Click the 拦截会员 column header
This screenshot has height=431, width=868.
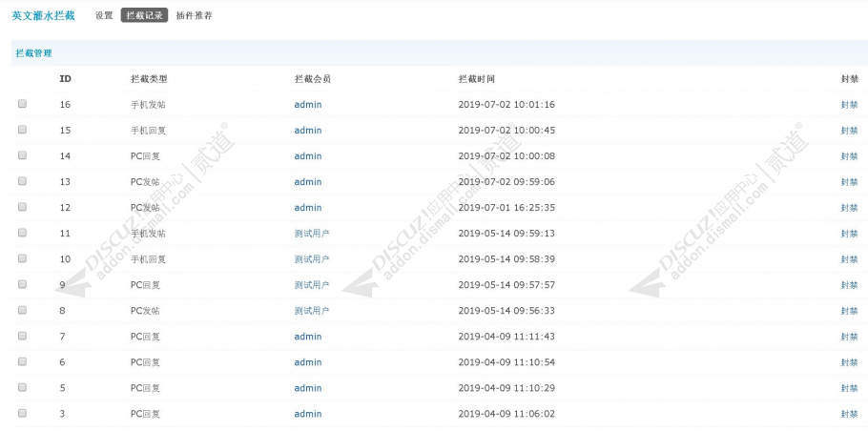coord(313,79)
